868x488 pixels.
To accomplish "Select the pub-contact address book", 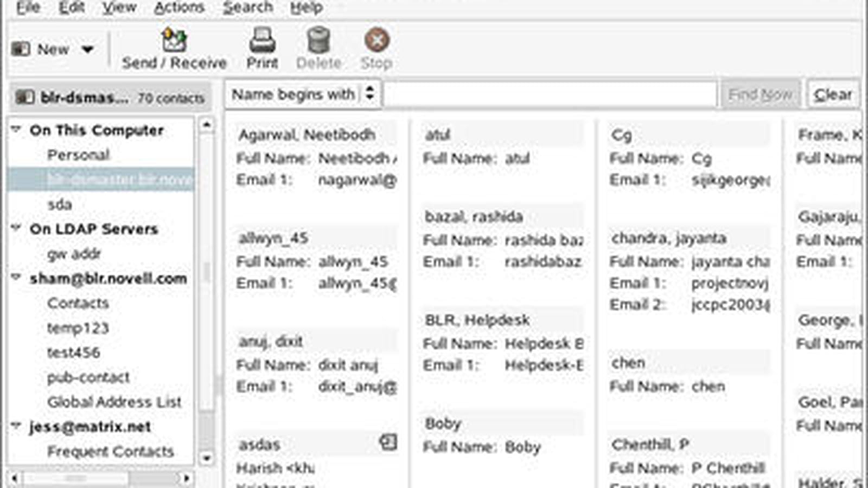I will point(88,377).
